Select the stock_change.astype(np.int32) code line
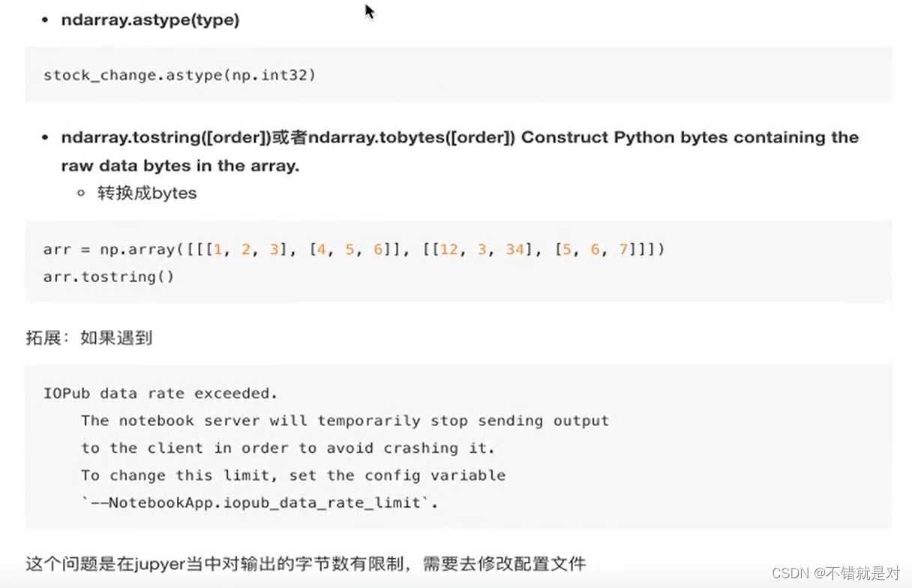Viewport: 912px width, 588px height. tap(180, 74)
